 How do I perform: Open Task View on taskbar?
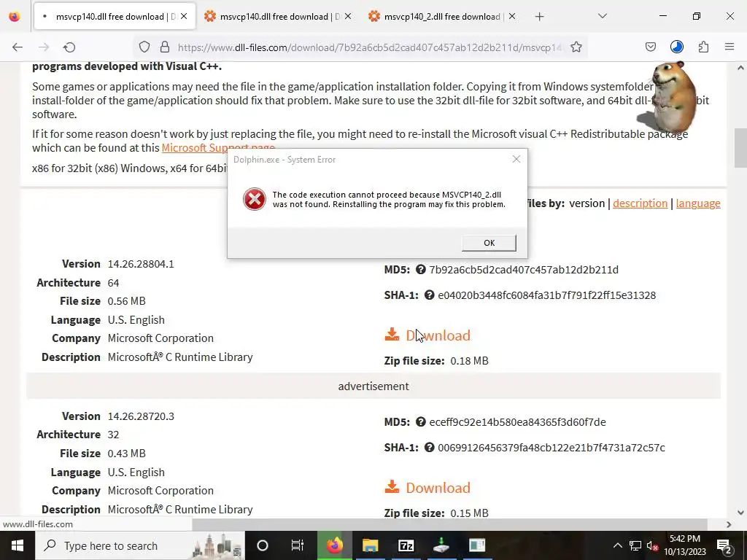click(298, 545)
